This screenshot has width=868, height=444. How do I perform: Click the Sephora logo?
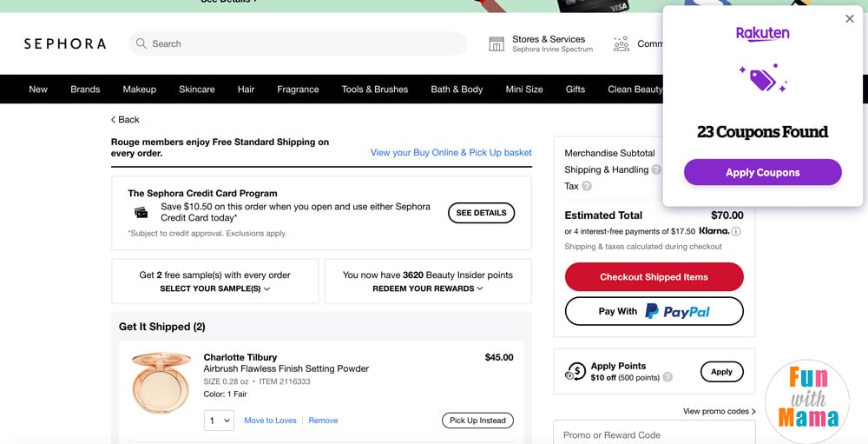[x=65, y=43]
